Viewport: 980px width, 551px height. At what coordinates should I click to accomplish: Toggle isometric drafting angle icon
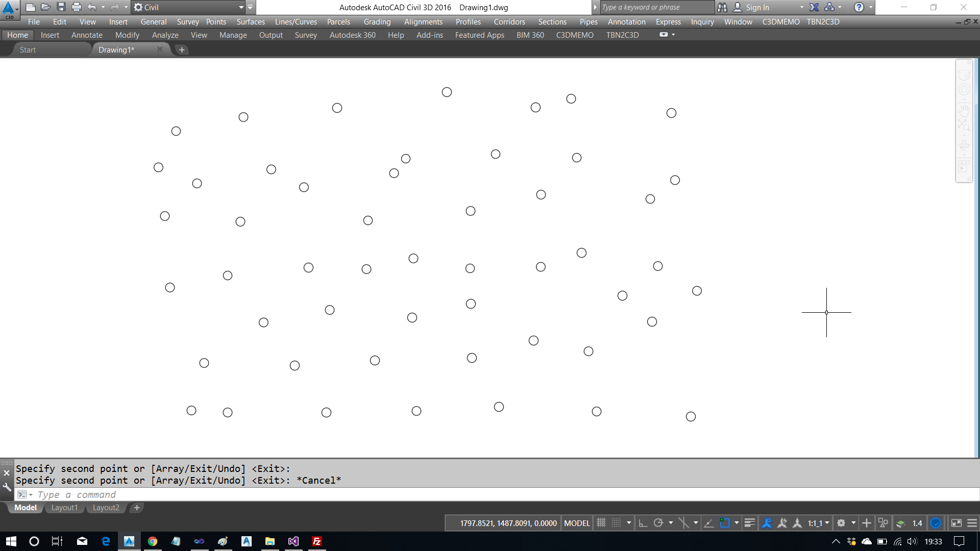click(x=683, y=523)
